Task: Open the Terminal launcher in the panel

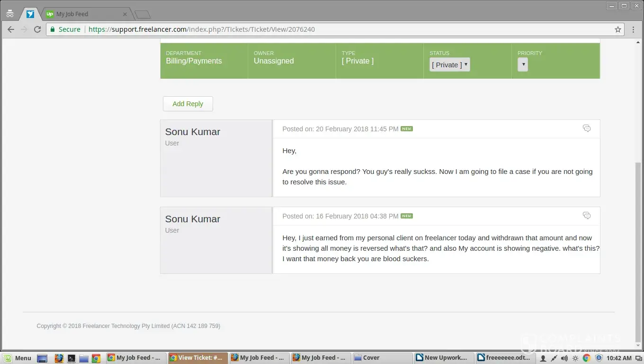Action: 72,358
